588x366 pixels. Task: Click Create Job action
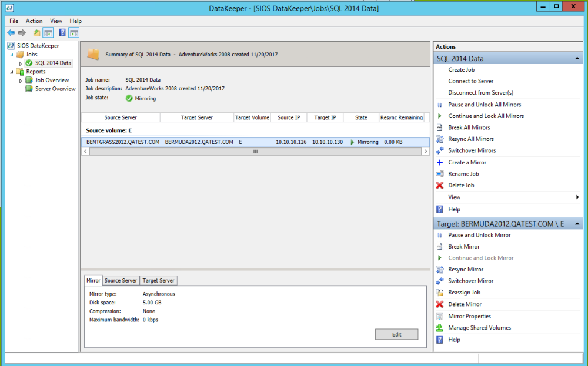pyautogui.click(x=461, y=70)
